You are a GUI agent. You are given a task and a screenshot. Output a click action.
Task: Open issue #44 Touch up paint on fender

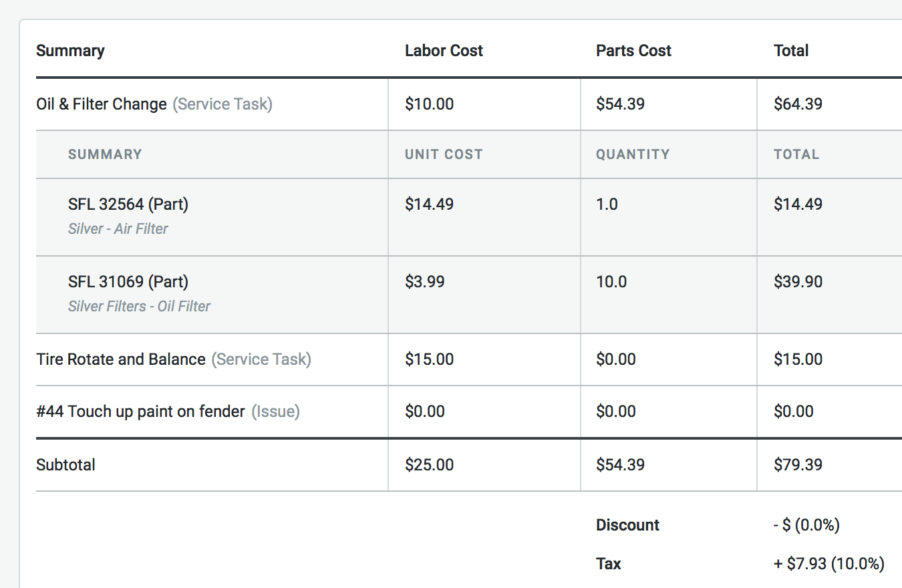tap(140, 412)
